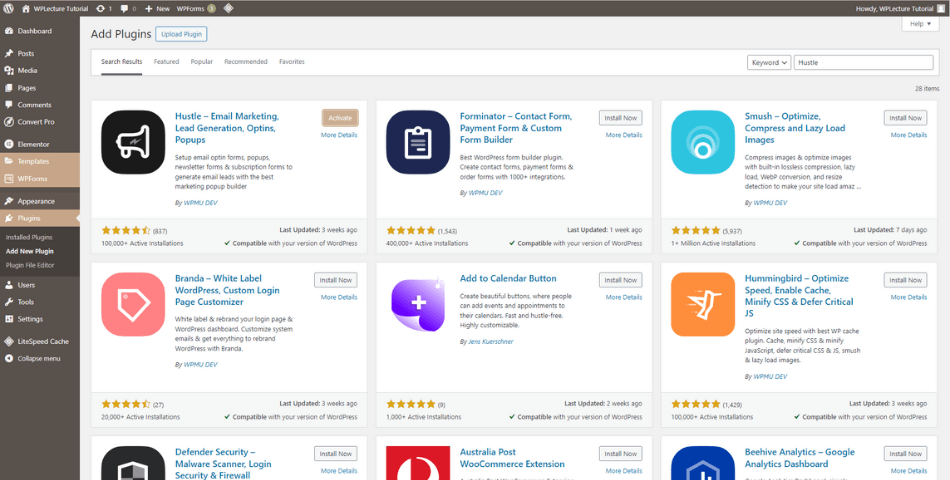Open the updates icon in admin bar
This screenshot has height=480, width=950.
pyautogui.click(x=101, y=8)
